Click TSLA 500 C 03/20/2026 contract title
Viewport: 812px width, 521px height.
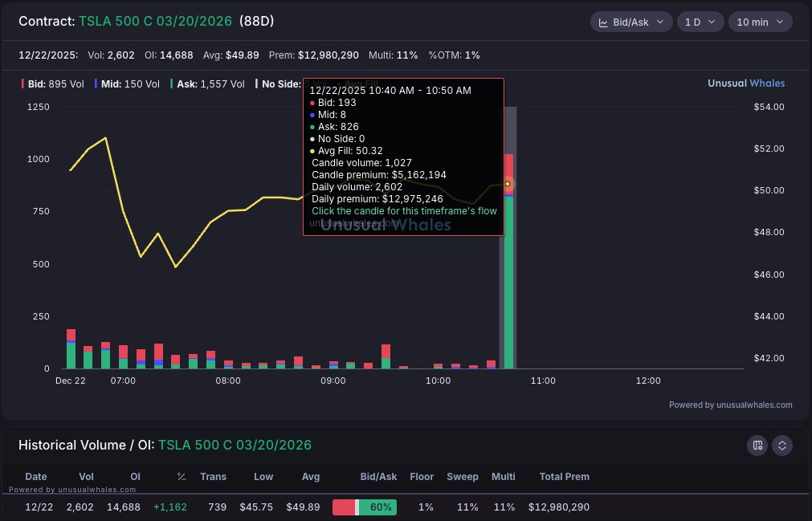click(x=155, y=21)
